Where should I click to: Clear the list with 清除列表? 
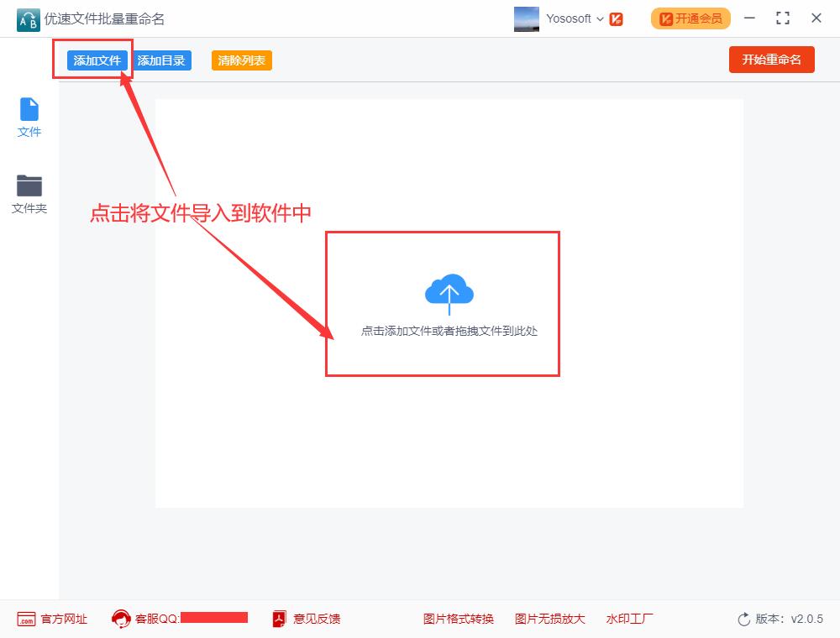pos(242,60)
